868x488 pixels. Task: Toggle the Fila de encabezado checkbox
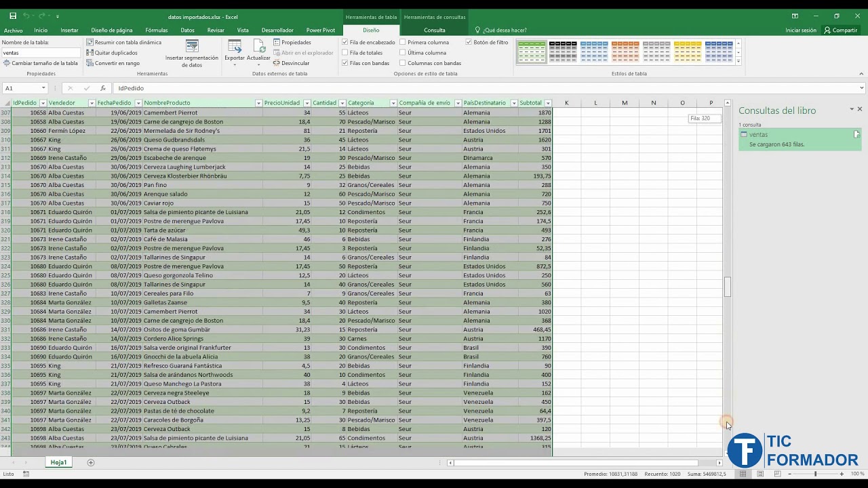345,42
